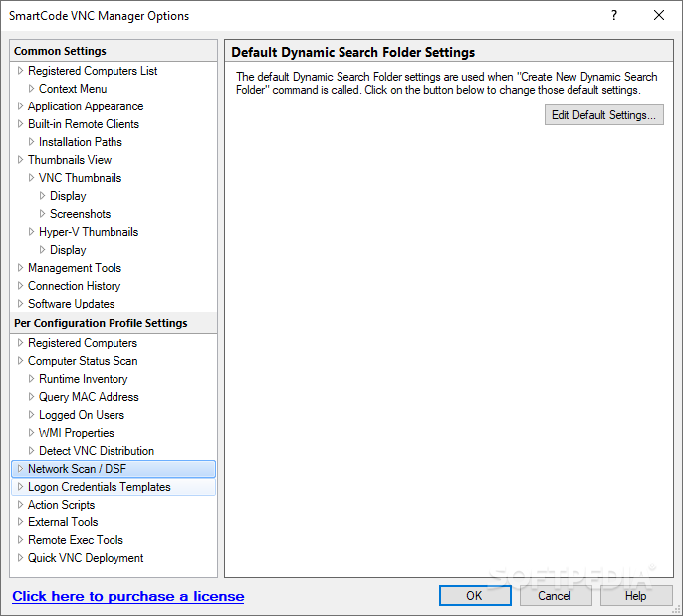Expand arrow beside Connection History
Viewport: 683px width, 616px height.
20,285
